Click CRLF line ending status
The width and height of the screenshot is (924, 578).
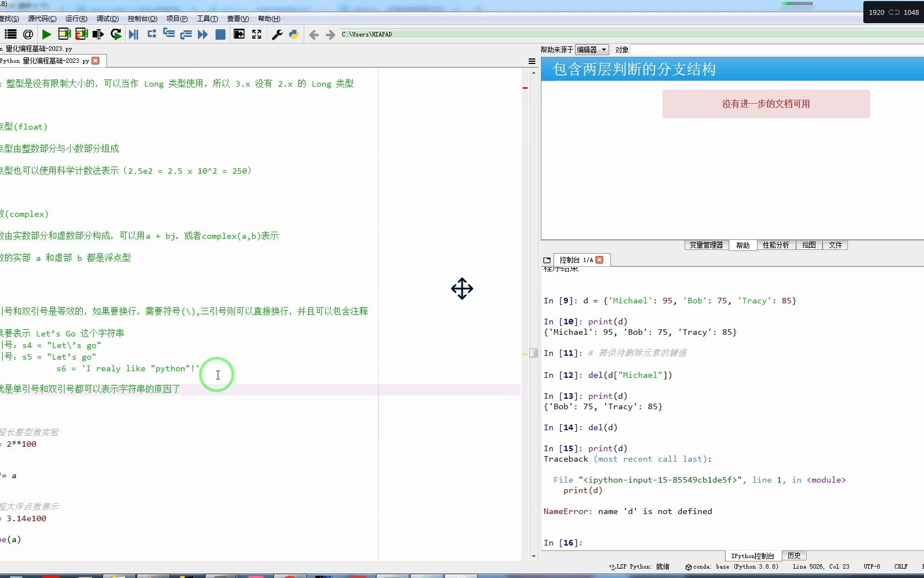(x=901, y=567)
